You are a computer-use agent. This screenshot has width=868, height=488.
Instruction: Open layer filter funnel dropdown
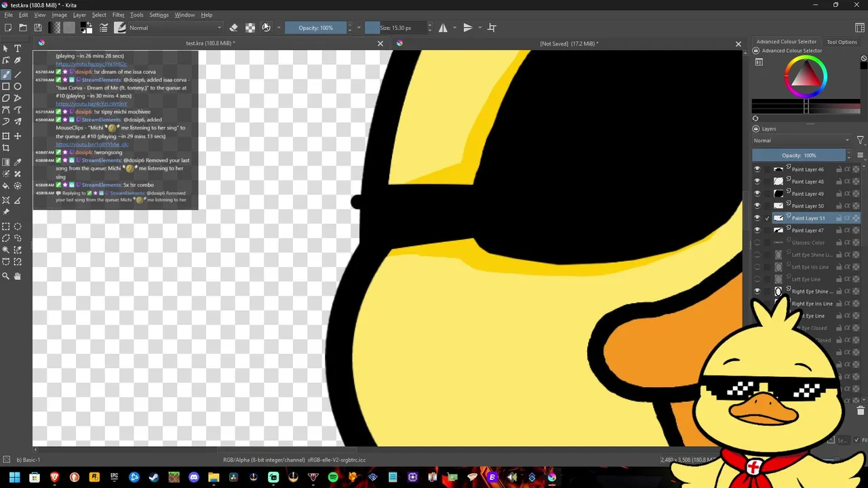(860, 140)
